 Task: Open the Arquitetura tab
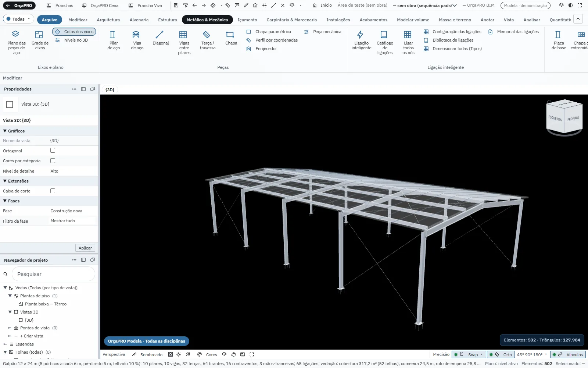[x=108, y=20]
